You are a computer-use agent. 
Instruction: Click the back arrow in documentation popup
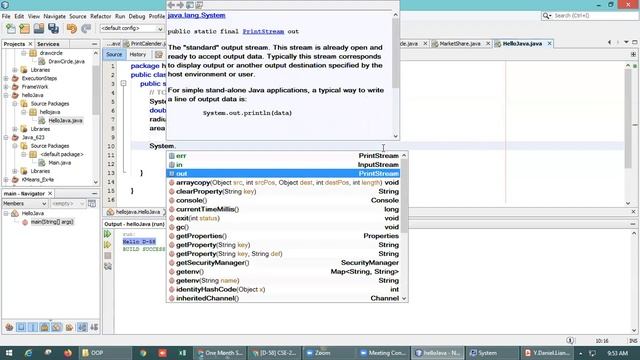tap(171, 5)
